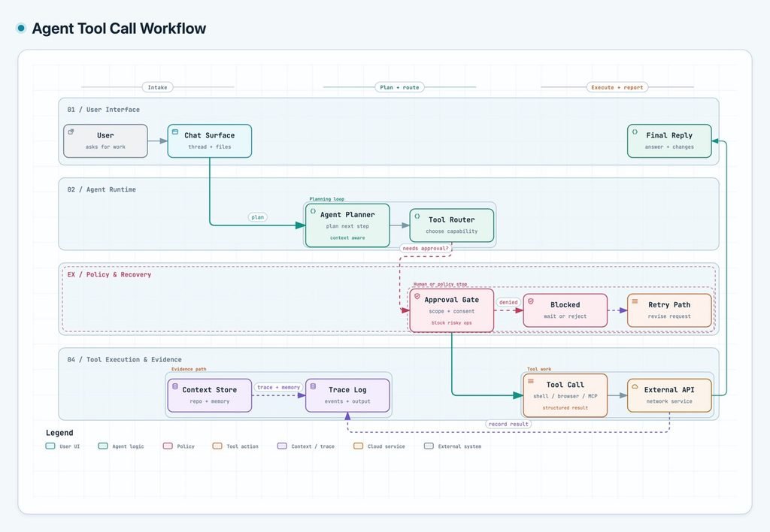Click the brackets icon in Final Reply
Image resolution: width=770 pixels, height=532 pixels.
(635, 131)
